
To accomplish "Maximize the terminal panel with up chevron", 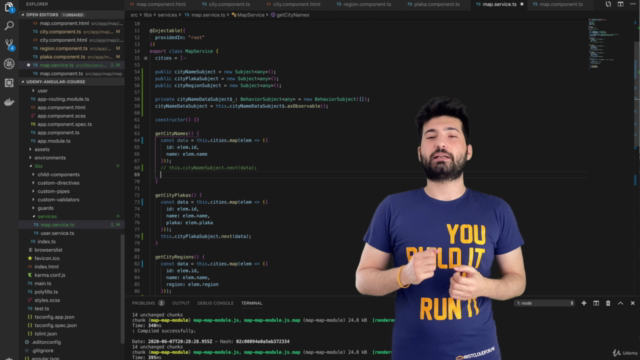I will point(620,303).
